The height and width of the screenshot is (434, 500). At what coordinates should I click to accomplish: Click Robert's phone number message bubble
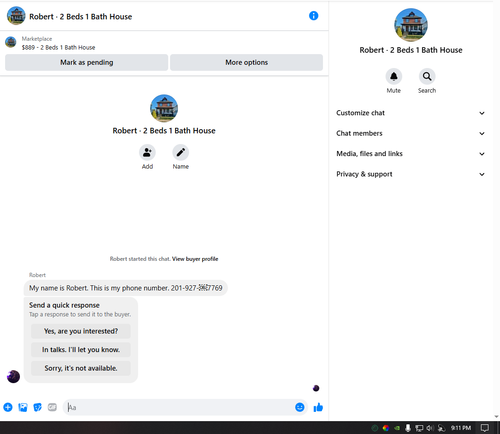[x=126, y=288]
